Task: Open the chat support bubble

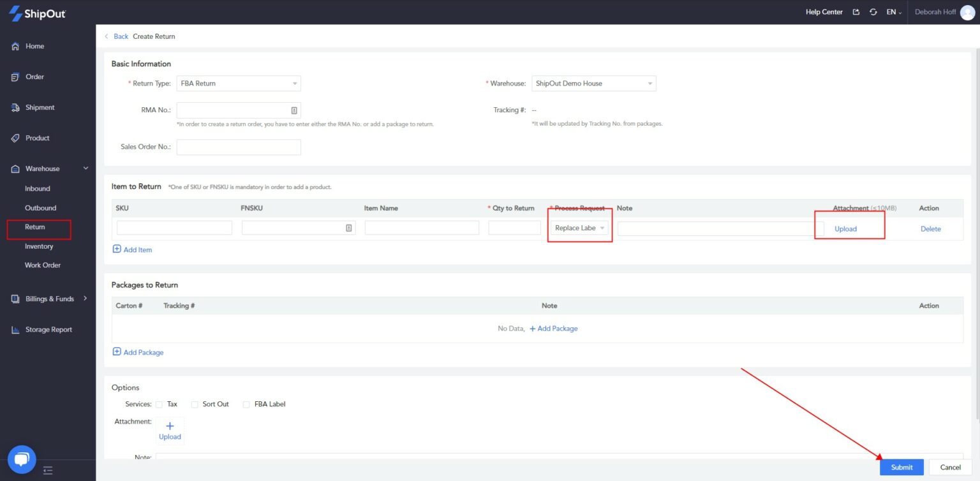Action: tap(21, 459)
